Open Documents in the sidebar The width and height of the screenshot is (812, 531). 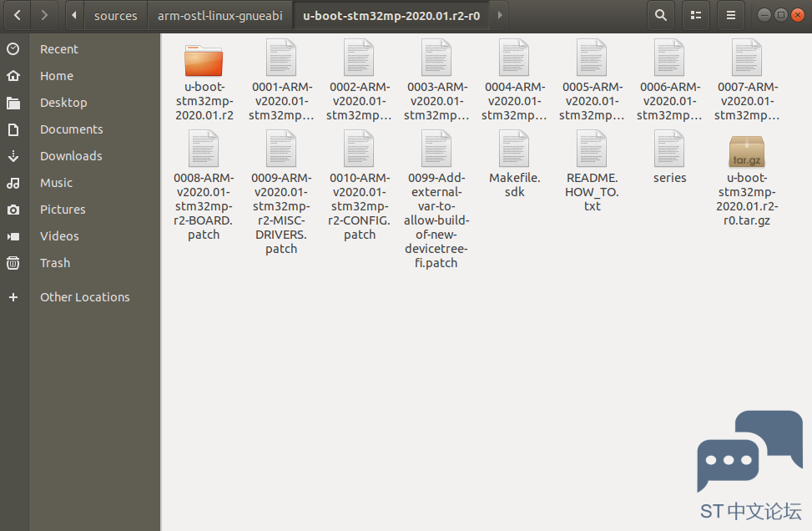72,129
